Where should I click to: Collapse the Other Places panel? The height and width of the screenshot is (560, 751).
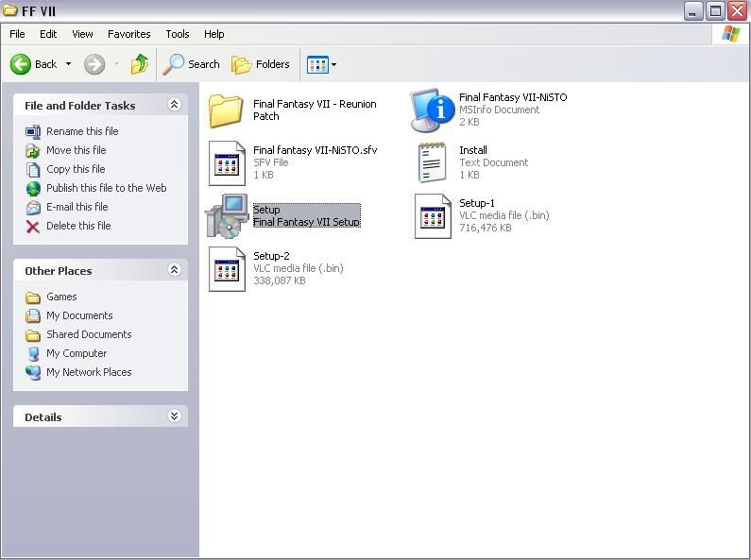click(x=175, y=270)
